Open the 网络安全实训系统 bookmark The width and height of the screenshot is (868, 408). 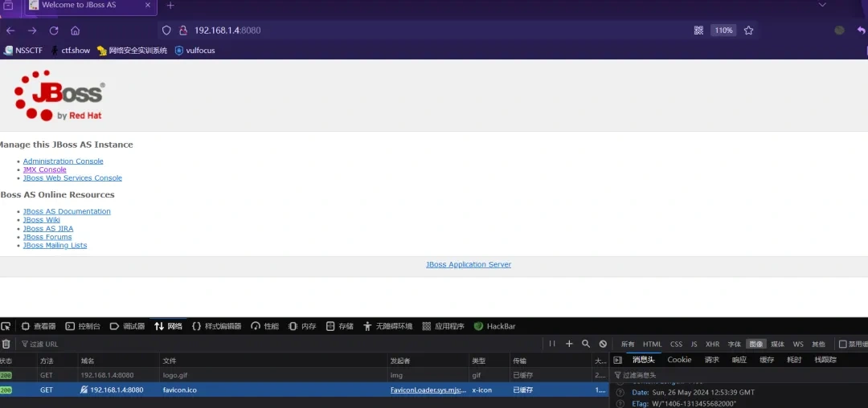[132, 51]
